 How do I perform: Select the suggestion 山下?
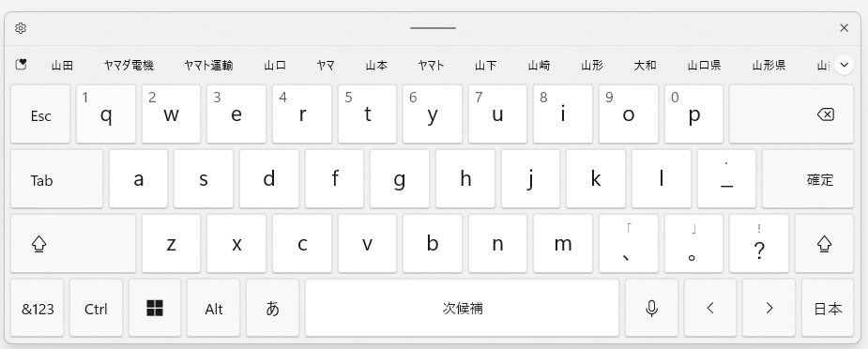point(485,66)
